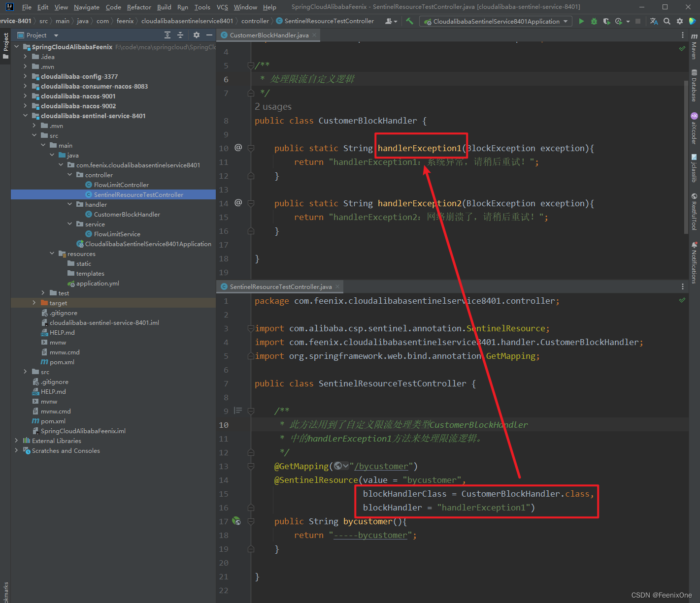Open the Project panel gear options
Viewport: 700px width, 603px height.
196,35
